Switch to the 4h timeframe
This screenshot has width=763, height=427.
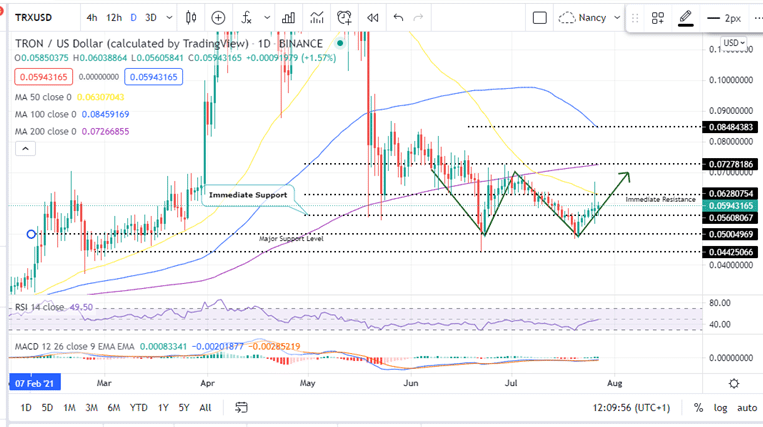click(x=91, y=18)
